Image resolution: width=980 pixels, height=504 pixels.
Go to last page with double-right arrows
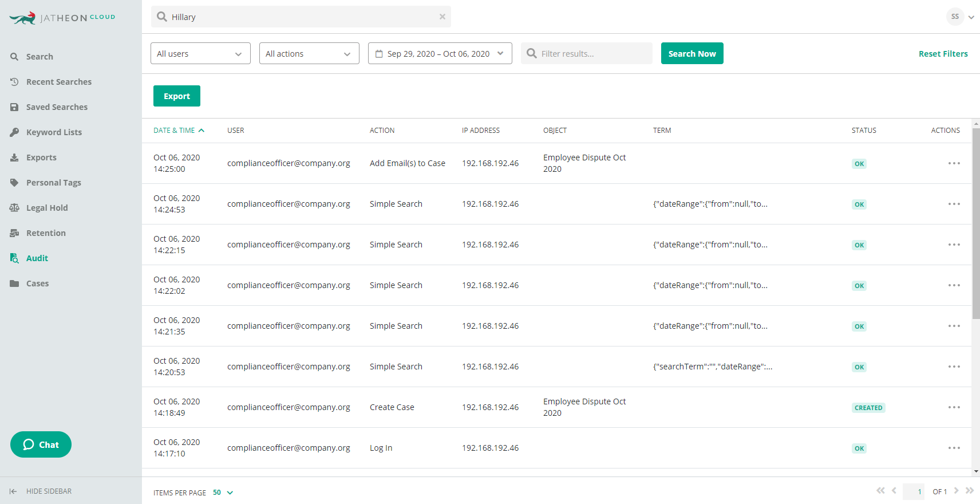point(969,490)
